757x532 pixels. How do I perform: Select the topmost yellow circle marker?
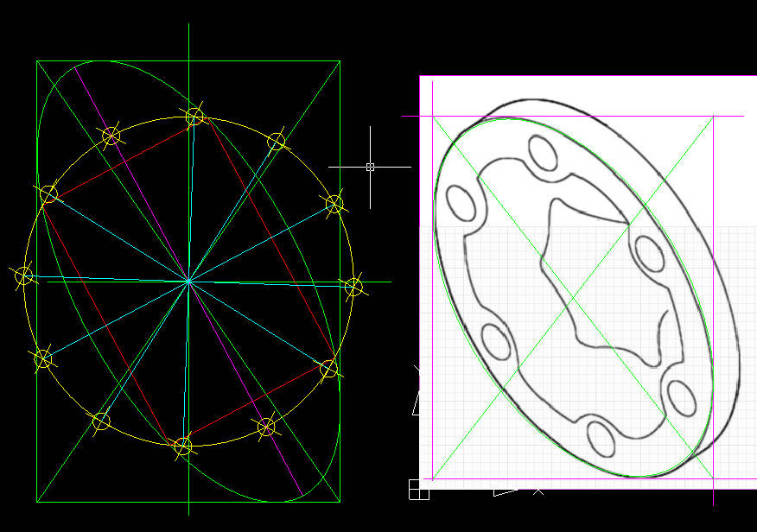point(194,117)
